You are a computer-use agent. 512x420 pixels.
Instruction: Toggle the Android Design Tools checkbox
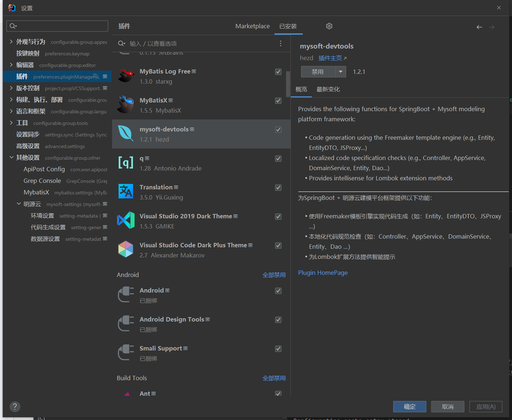click(x=278, y=320)
